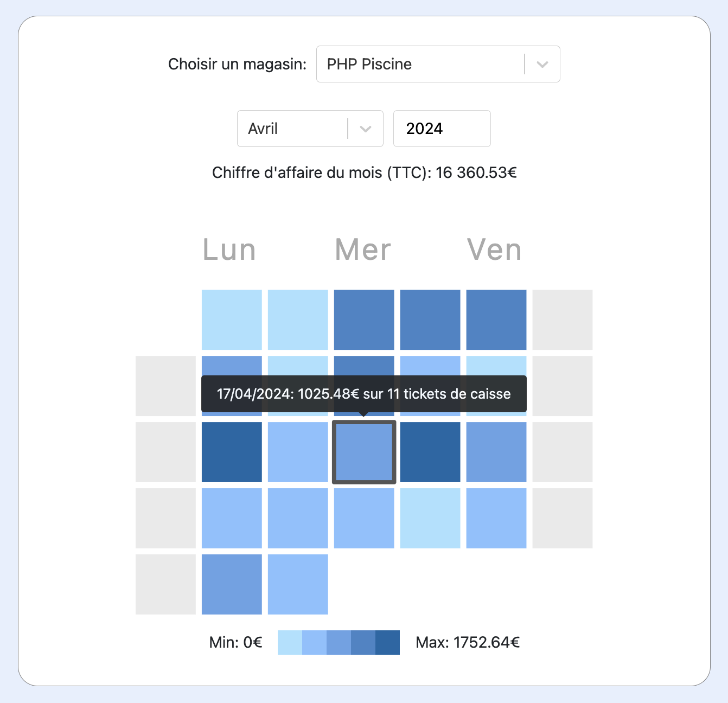Click the monthly revenue total text

point(364,172)
